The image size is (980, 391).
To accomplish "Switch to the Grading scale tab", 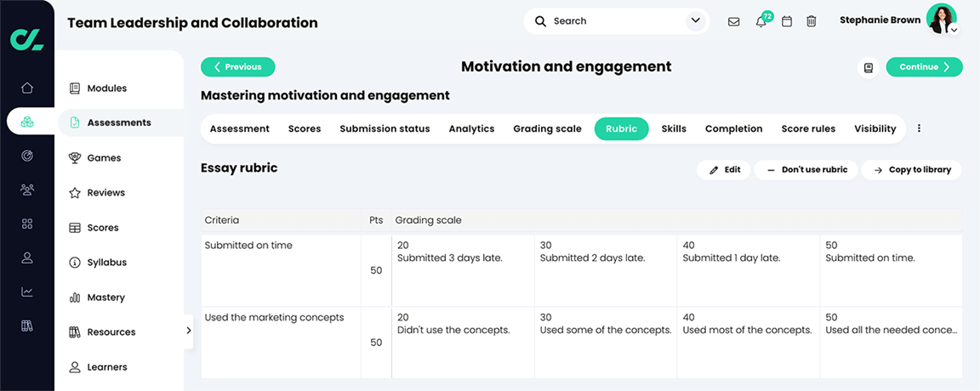I will point(547,129).
